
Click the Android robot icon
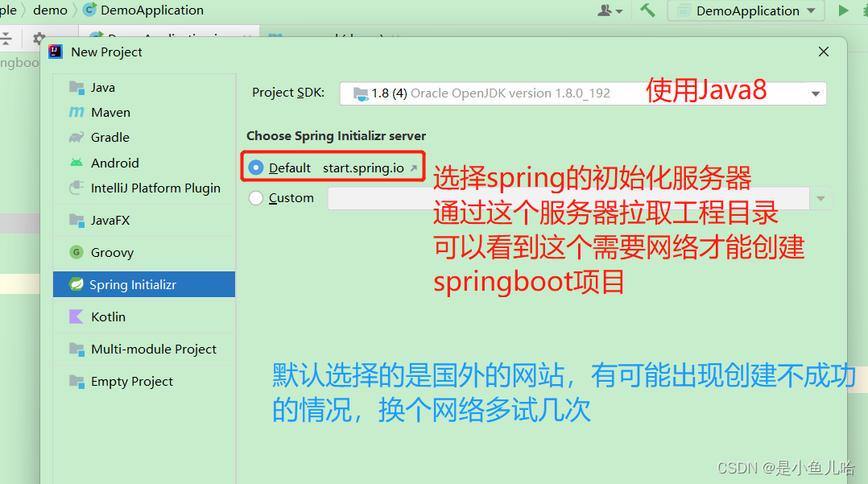[76, 163]
